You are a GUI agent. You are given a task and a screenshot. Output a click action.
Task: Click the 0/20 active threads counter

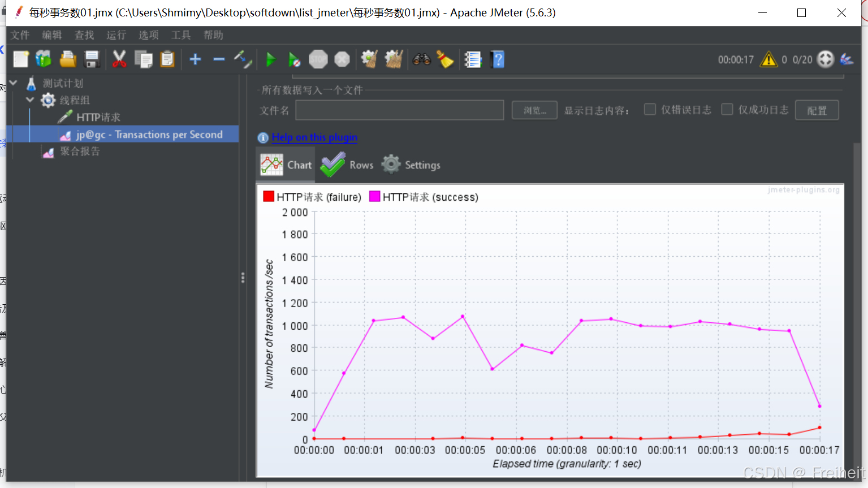click(x=802, y=59)
